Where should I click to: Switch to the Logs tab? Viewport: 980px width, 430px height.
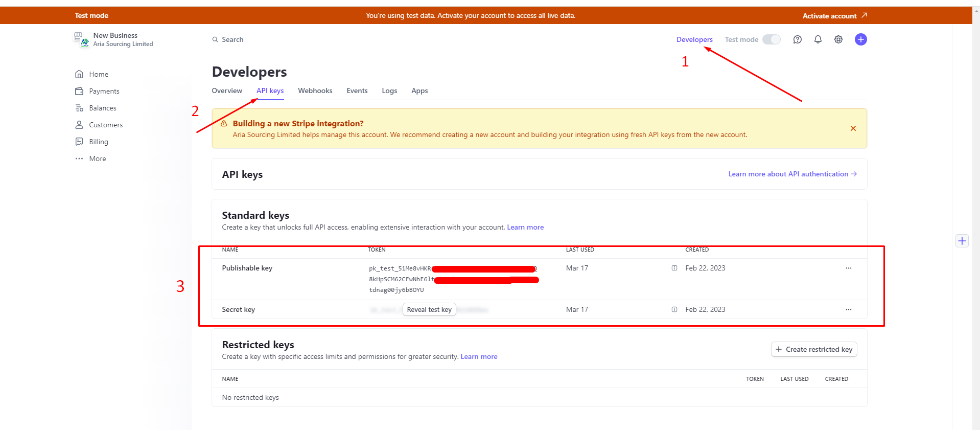click(x=389, y=90)
